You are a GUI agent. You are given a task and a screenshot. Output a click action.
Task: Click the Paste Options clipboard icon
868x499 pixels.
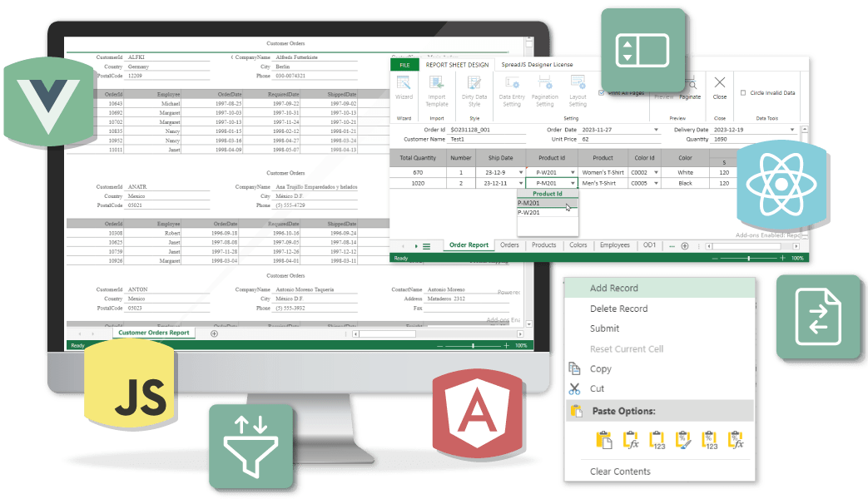click(576, 411)
